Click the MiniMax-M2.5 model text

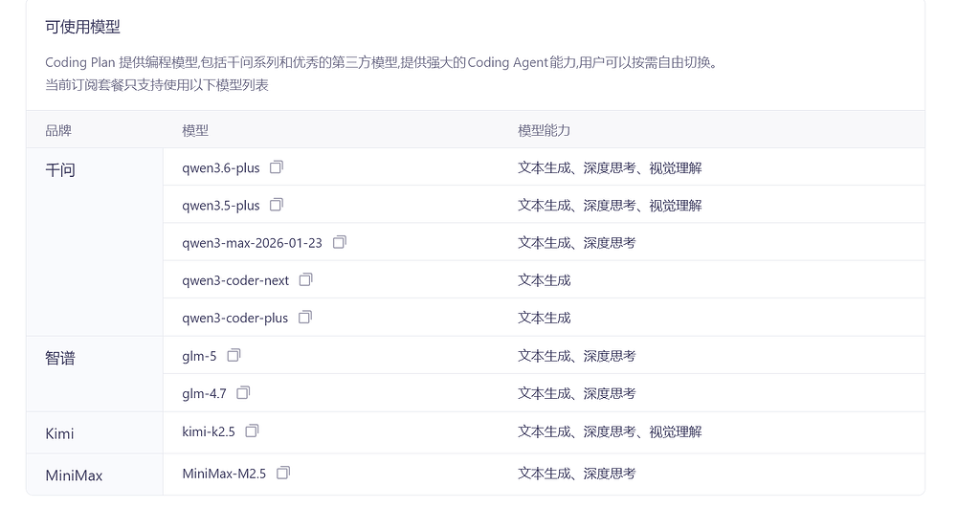point(224,474)
